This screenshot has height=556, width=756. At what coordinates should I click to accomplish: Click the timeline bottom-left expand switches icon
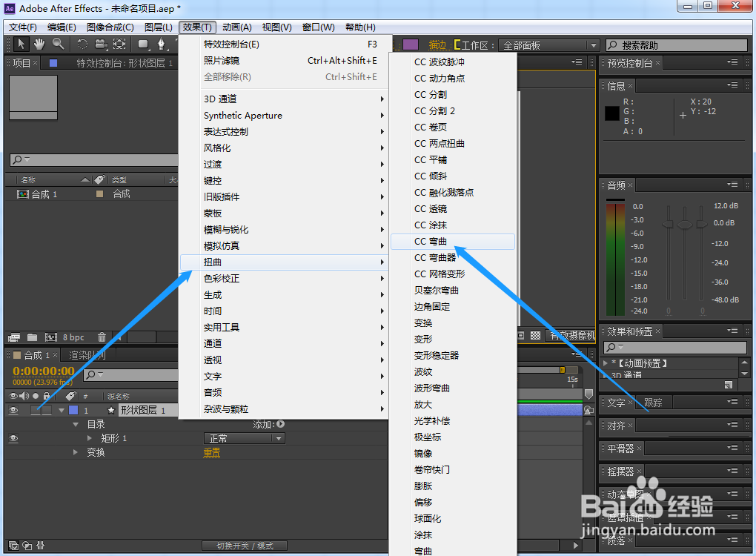pos(14,546)
